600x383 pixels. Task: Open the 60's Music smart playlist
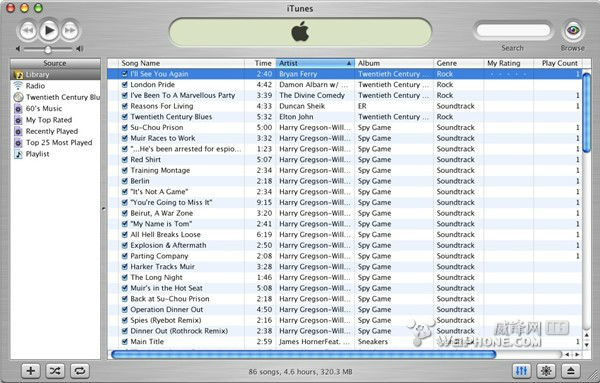pyautogui.click(x=55, y=109)
